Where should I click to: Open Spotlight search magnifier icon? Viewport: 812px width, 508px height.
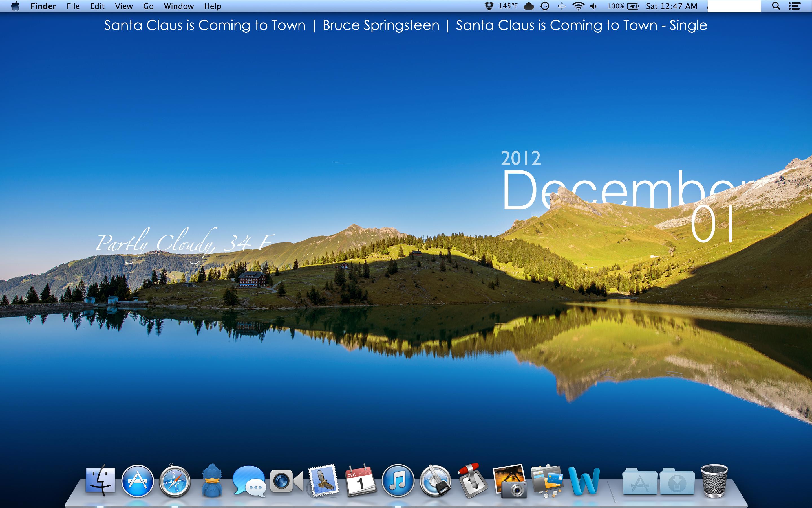click(776, 6)
